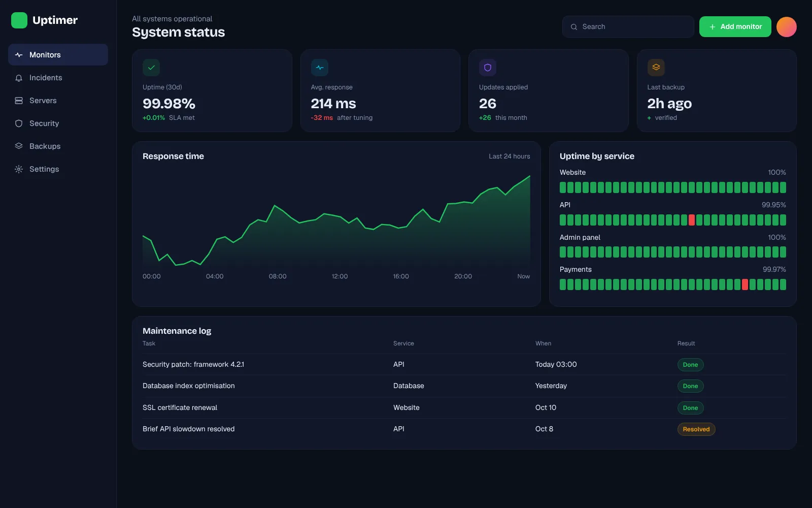Click the 08:00 label on response chart
812x508 pixels.
point(278,276)
